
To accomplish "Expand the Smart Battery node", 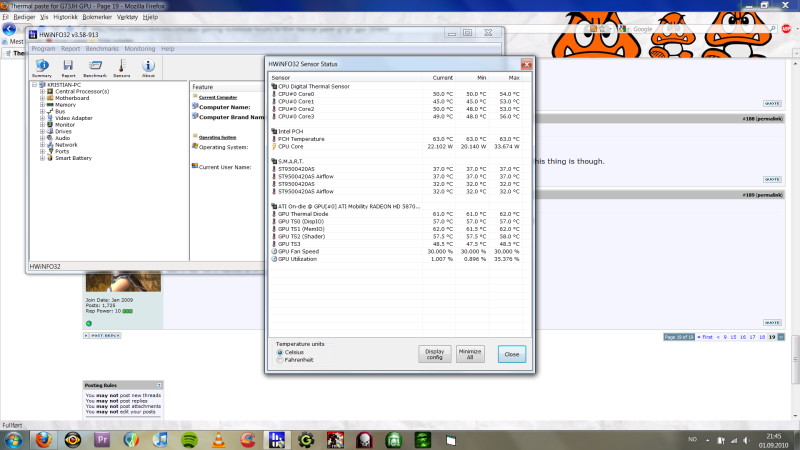I will coord(42,158).
